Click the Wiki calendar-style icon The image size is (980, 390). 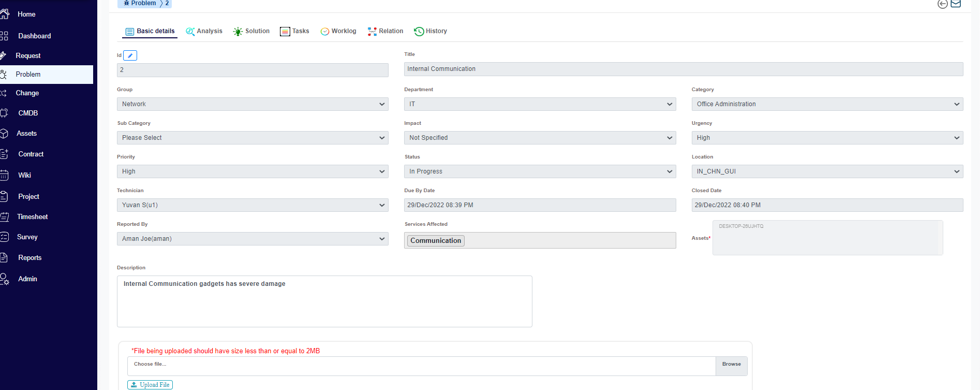(4, 175)
